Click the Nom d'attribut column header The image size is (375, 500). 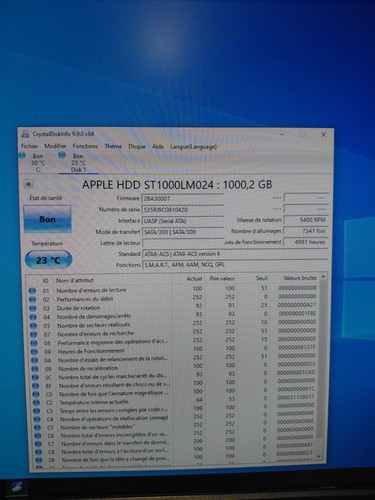(75, 280)
